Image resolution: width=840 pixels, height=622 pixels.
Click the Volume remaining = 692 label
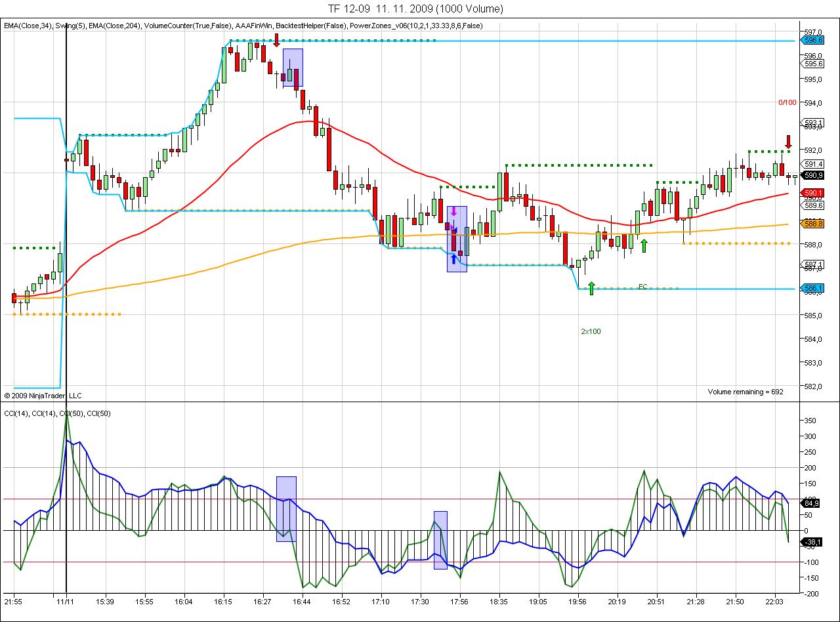745,392
